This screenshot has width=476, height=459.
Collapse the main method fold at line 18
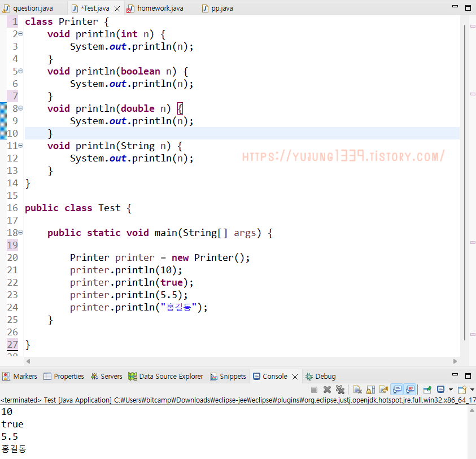click(x=21, y=233)
